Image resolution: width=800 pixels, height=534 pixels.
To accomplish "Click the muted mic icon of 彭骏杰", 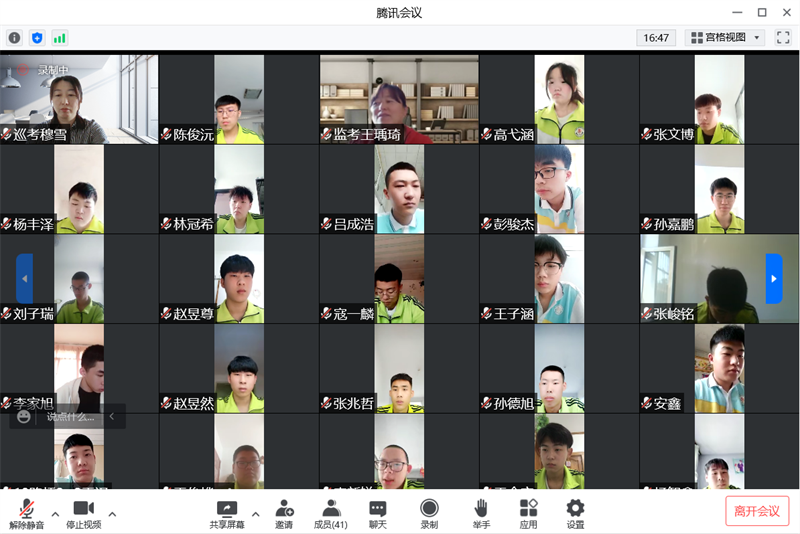I will [487, 224].
